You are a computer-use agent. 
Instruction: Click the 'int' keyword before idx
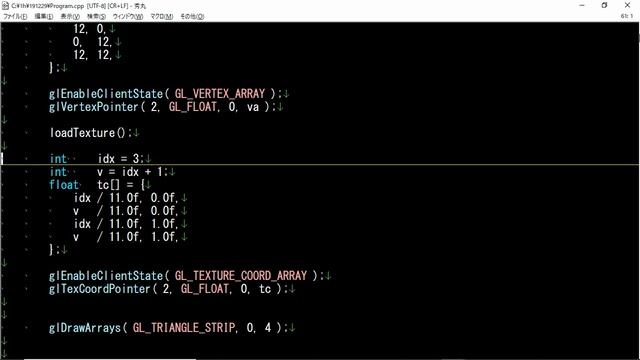point(58,159)
